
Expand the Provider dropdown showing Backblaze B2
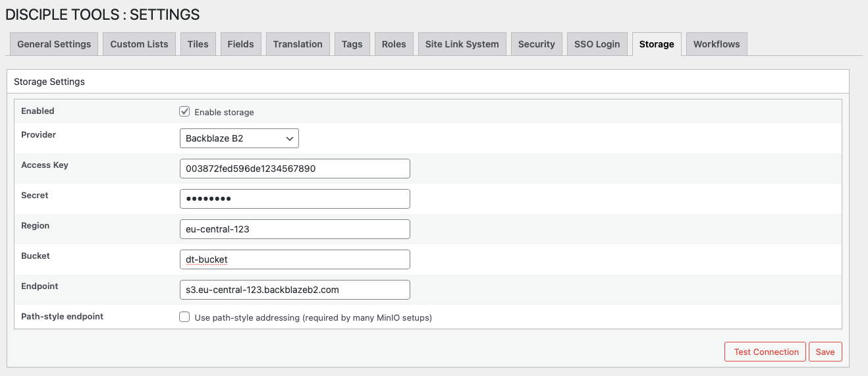pos(239,138)
